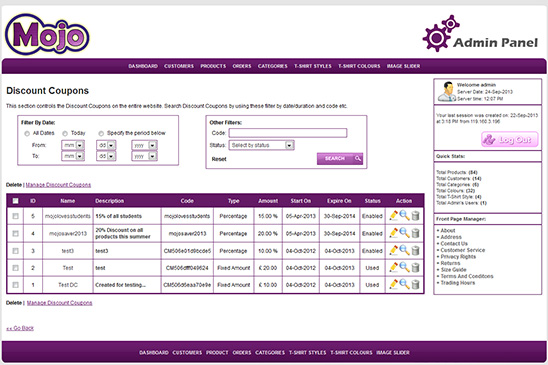Open Image Slider in top navigation
Viewport: 548px width, 365px height.
click(403, 66)
